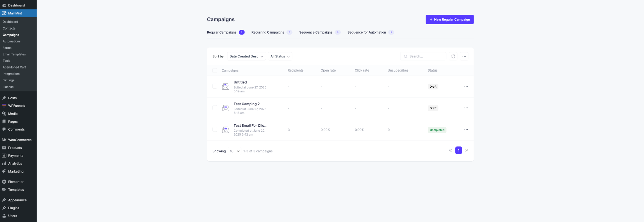Go to the next page arrows
644x222 pixels.
pyautogui.click(x=467, y=150)
